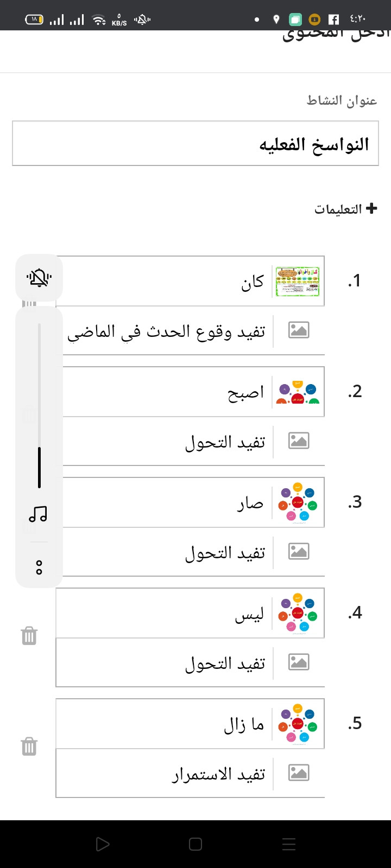Change the thumbnail image for 'ما زال'
The image size is (391, 868).
coord(298,724)
